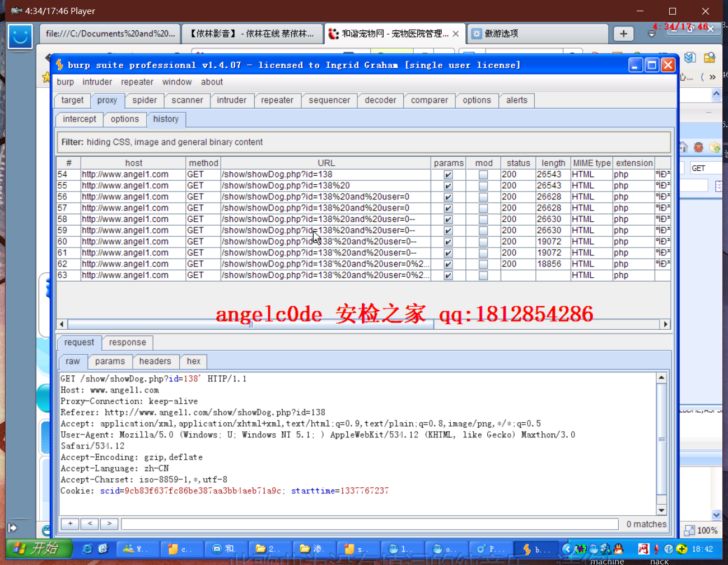Open the intruder menu in menu bar
The height and width of the screenshot is (565, 728).
pyautogui.click(x=97, y=82)
